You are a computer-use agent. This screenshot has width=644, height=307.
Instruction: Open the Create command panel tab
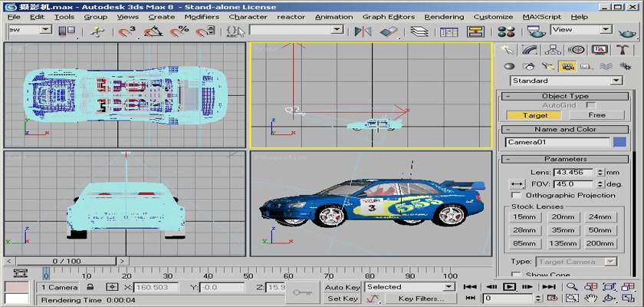(508, 50)
